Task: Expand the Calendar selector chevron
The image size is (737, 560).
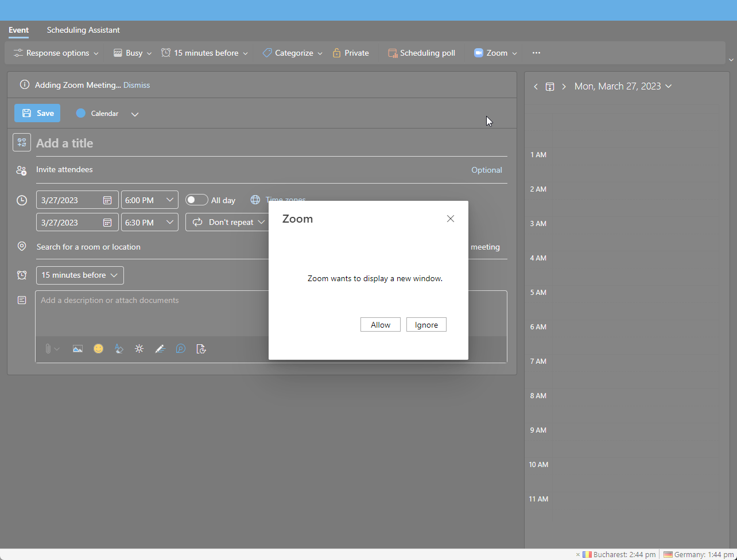Action: tap(135, 114)
